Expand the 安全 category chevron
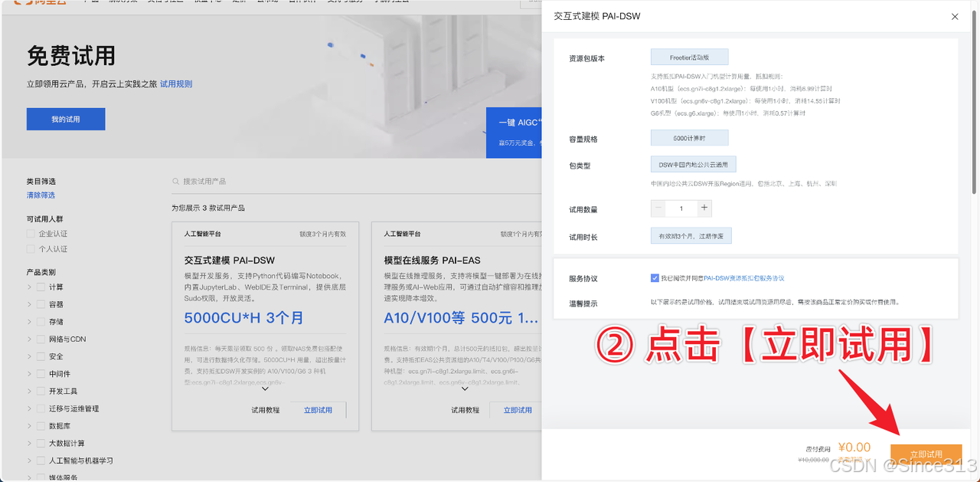The width and height of the screenshot is (980, 482). pos(29,356)
